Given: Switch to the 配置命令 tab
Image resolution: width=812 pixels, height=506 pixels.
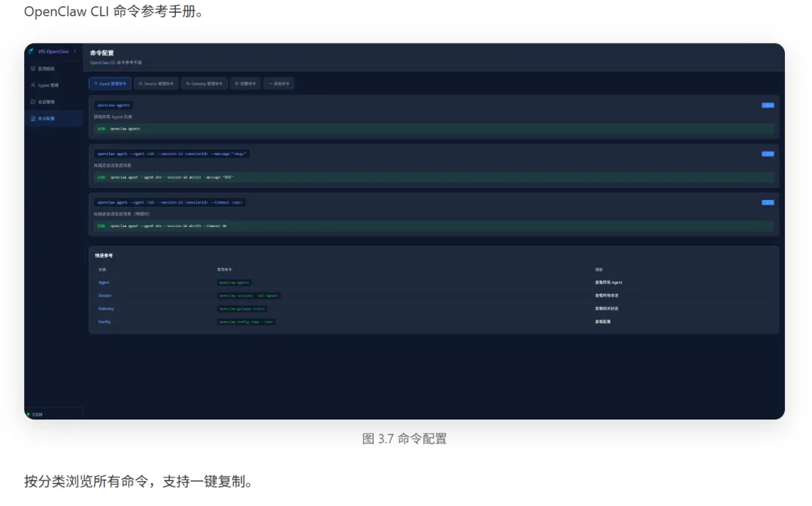Looking at the screenshot, I should click(246, 83).
